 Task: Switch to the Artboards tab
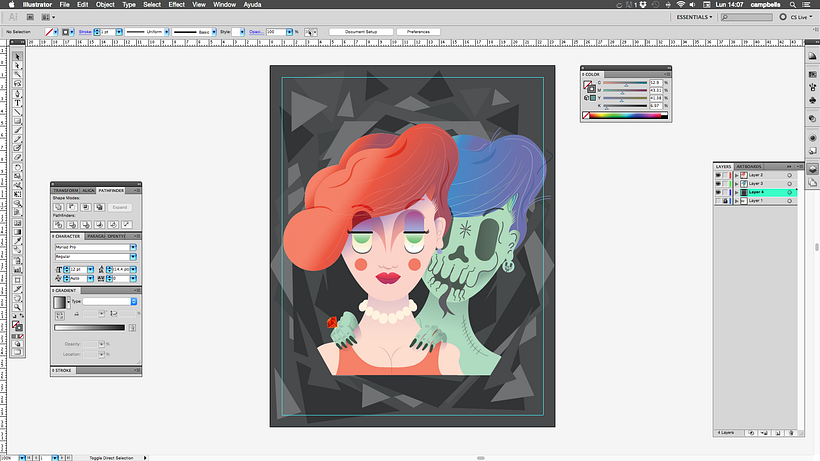click(x=749, y=167)
